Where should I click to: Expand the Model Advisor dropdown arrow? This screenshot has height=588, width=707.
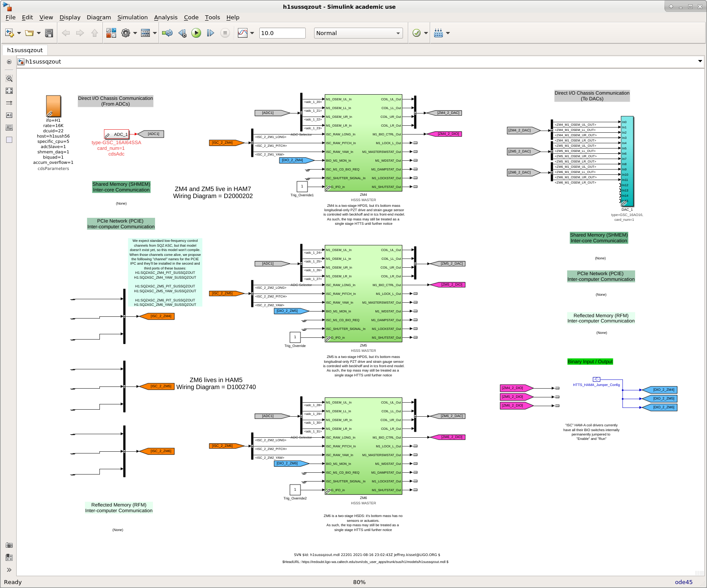(x=426, y=33)
